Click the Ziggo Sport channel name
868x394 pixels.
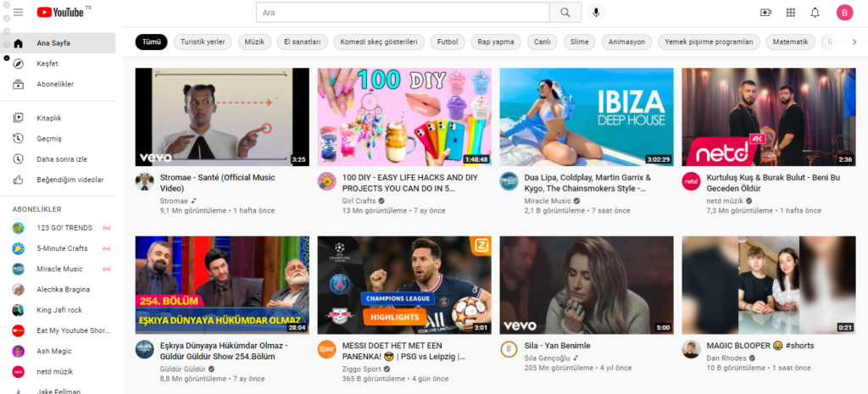pos(362,369)
